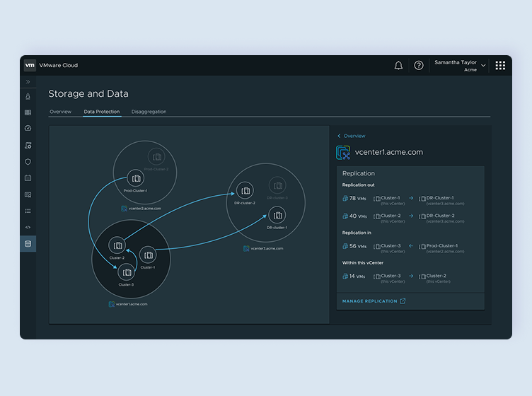Click the vcenter2.acme.com diagram label

point(141,209)
